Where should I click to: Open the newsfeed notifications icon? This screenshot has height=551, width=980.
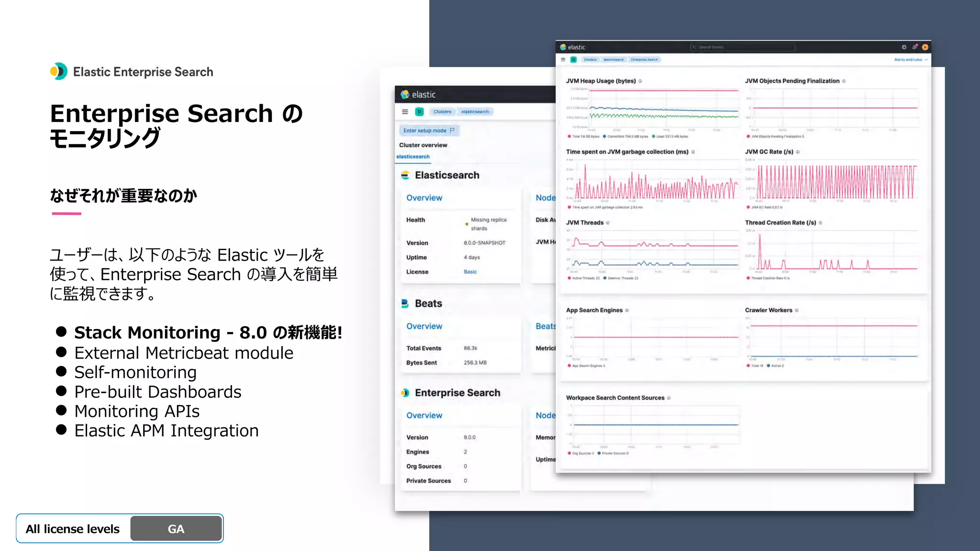(915, 47)
